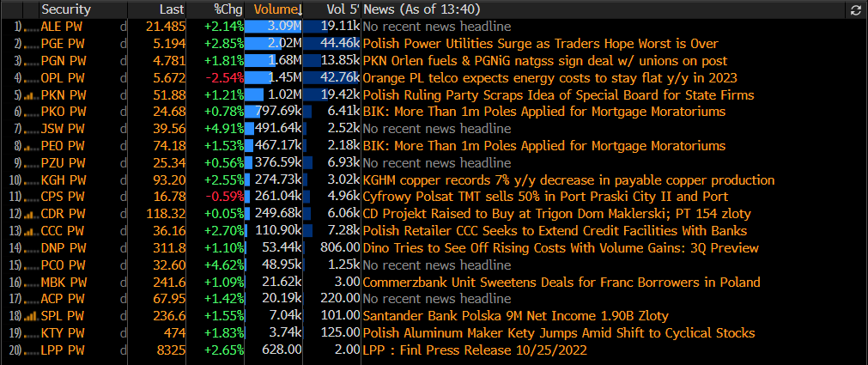Click the +4.62% change for PCO PW

pos(224,265)
